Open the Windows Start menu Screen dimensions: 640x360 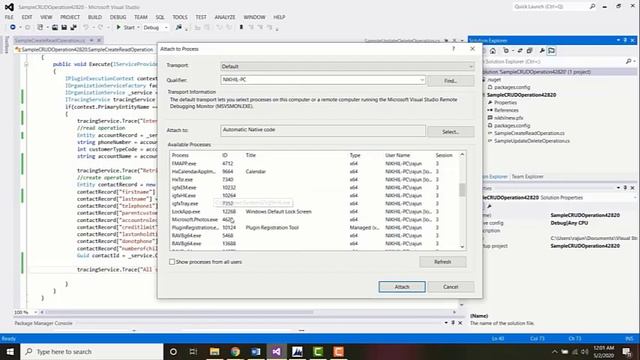click(x=10, y=351)
